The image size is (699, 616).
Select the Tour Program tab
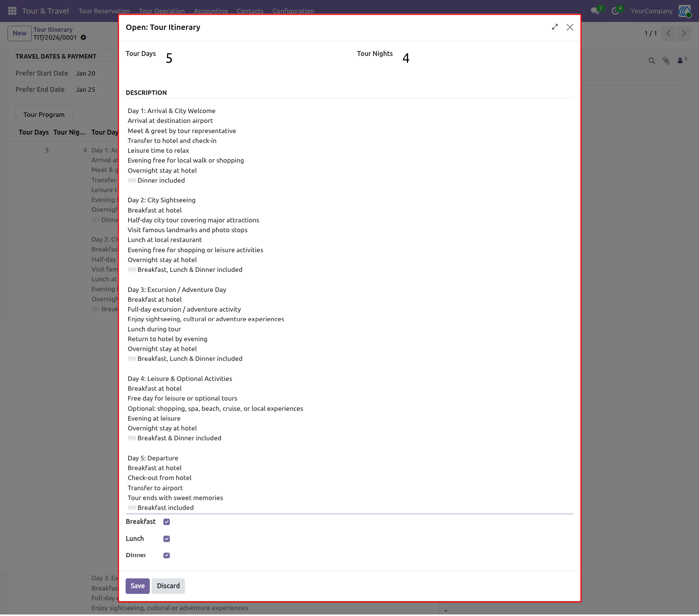(x=44, y=115)
